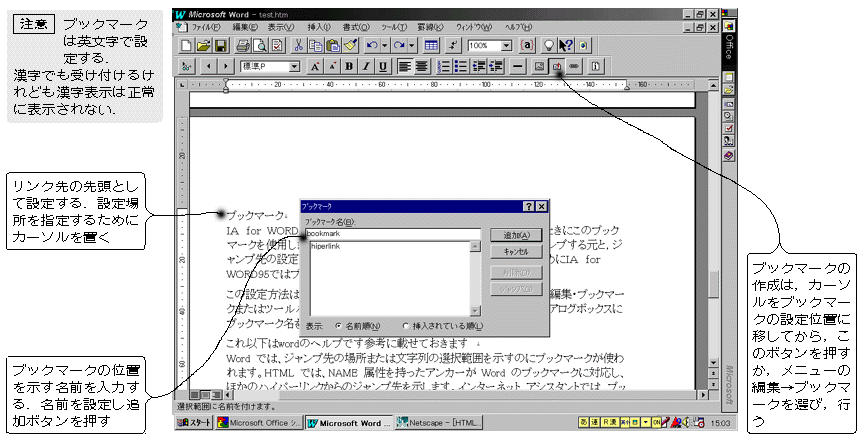Toggle Underline formatting
Screen dimensions: 865x441
[x=383, y=67]
